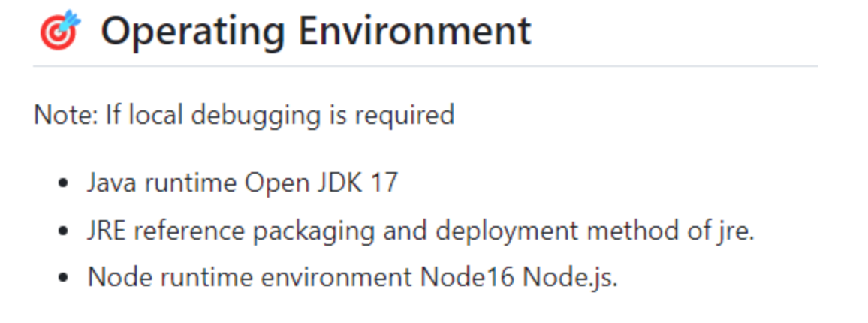Click the Node.js text
The height and width of the screenshot is (323, 868).
[570, 278]
